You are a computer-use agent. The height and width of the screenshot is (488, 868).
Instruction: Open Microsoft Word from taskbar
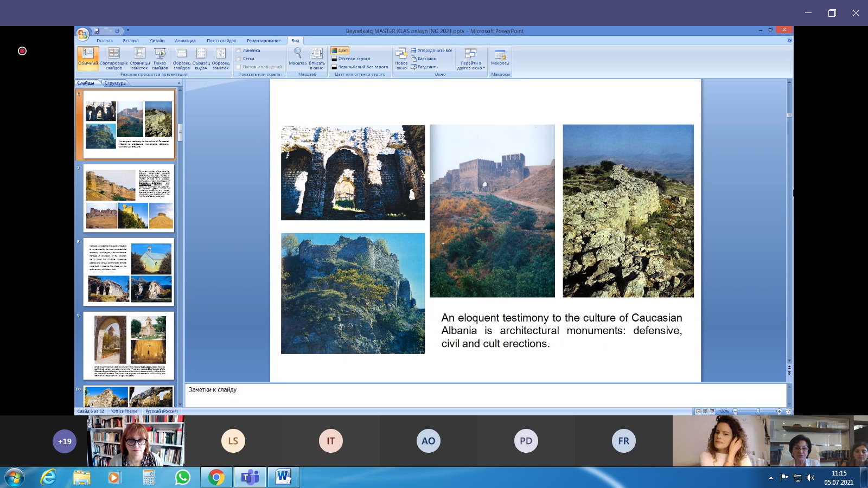coord(283,478)
